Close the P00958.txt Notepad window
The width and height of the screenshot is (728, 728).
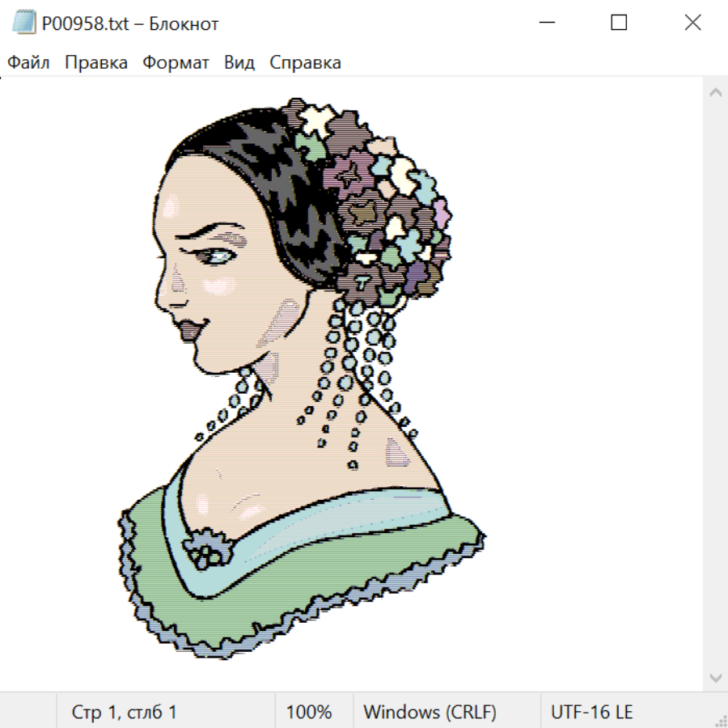[692, 23]
